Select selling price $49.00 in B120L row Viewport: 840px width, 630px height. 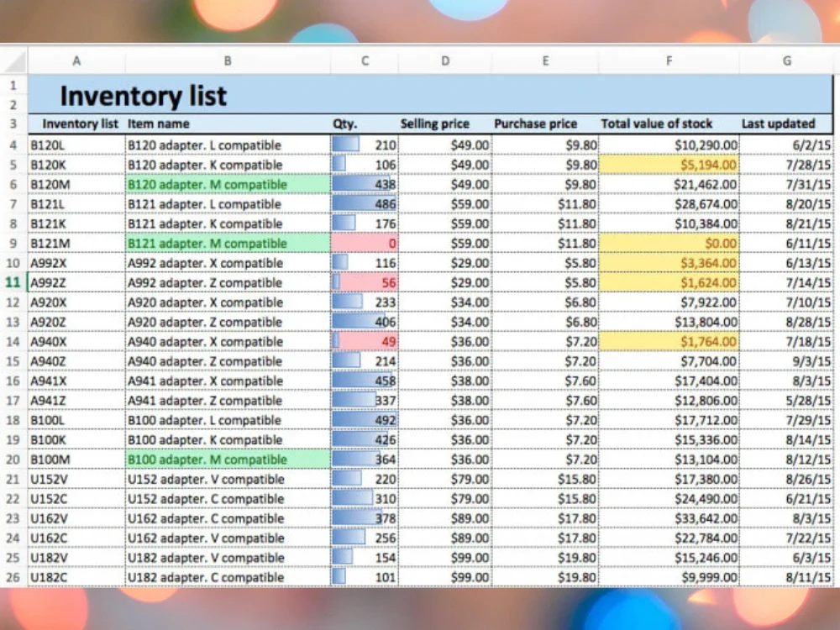445,145
